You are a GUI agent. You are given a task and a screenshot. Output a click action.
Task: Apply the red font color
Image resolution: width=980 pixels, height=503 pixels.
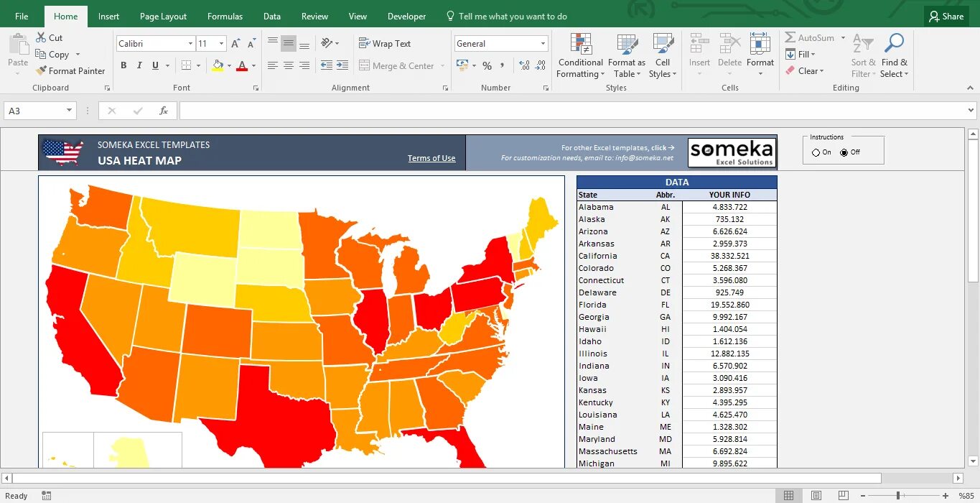(x=242, y=65)
